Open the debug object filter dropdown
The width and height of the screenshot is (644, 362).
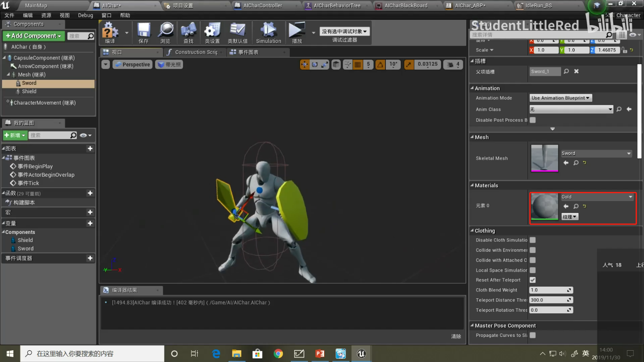(345, 31)
